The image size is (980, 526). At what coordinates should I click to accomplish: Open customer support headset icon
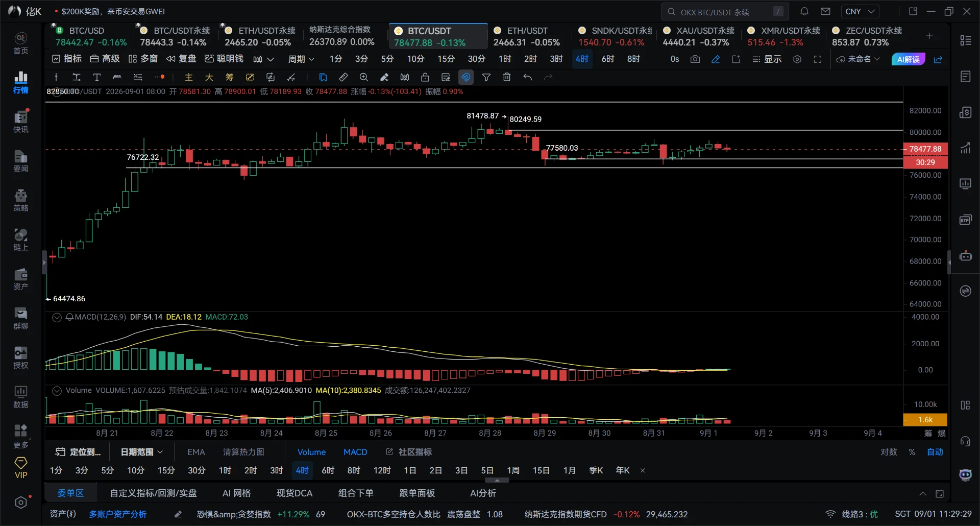coord(965,441)
